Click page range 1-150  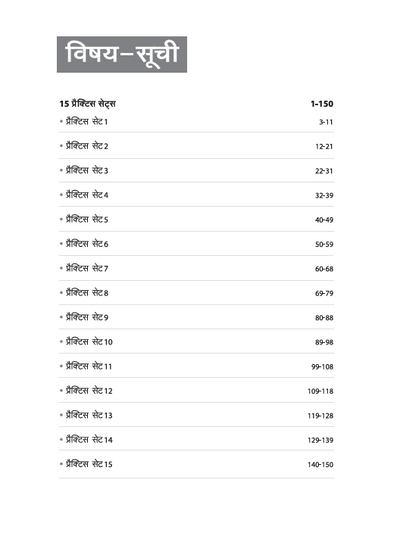(x=321, y=104)
